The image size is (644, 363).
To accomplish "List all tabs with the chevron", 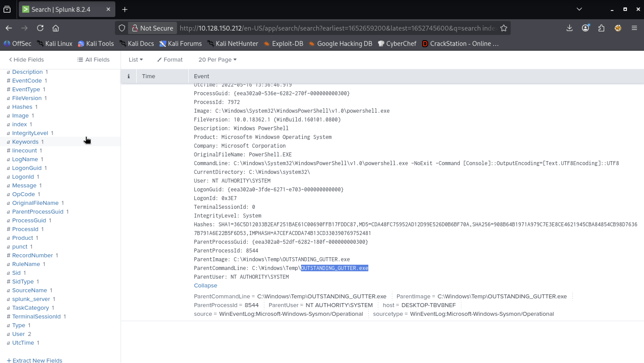I will tap(579, 9).
